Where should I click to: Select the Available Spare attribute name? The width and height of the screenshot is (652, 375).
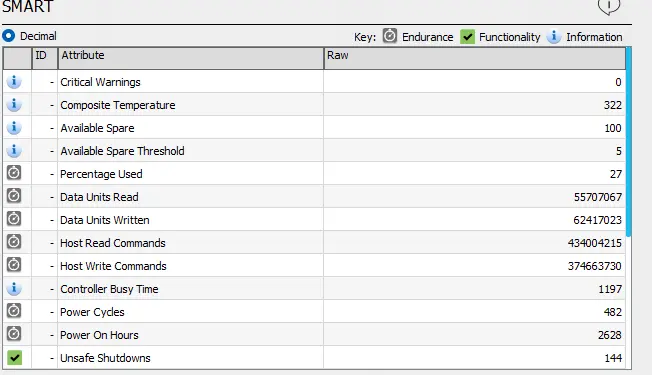point(97,128)
